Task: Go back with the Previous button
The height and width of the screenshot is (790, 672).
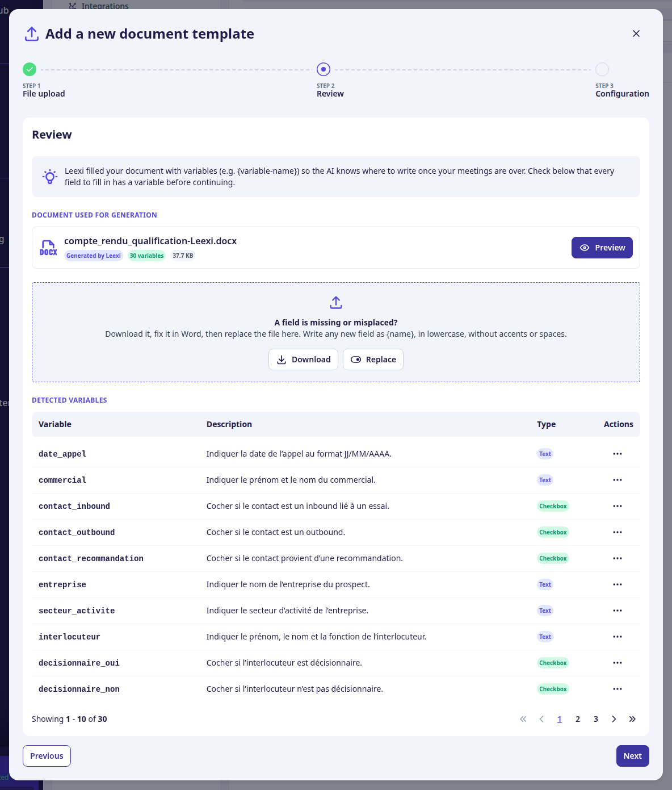Action: 47,756
